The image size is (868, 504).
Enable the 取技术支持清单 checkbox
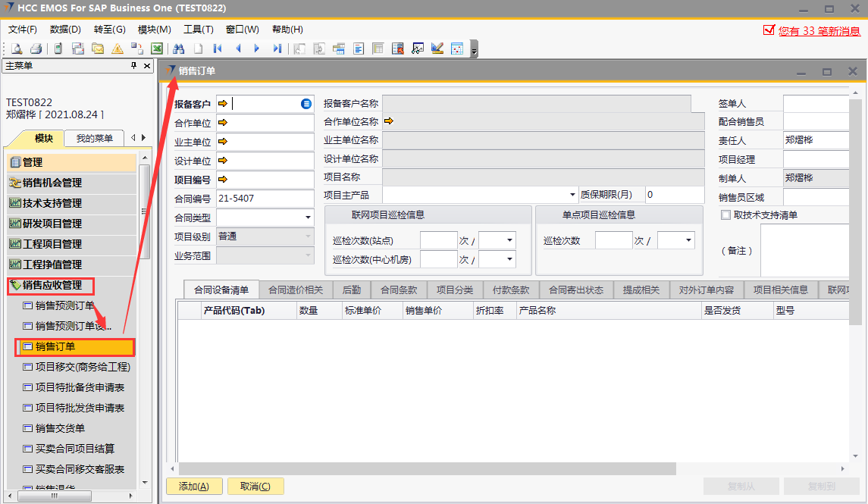tap(725, 215)
